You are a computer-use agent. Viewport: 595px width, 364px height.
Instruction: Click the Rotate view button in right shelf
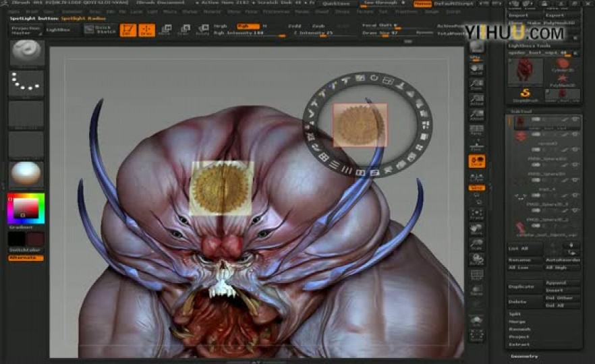pos(476,260)
